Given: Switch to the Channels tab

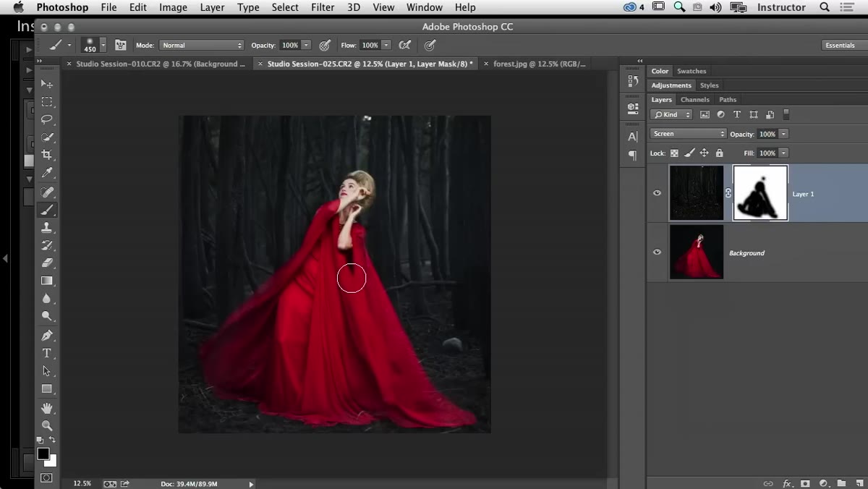Looking at the screenshot, I should click(x=694, y=100).
